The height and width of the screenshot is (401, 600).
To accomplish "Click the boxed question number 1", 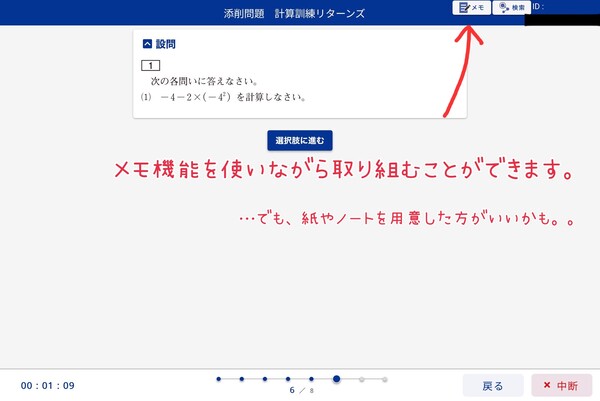I will coord(151,65).
